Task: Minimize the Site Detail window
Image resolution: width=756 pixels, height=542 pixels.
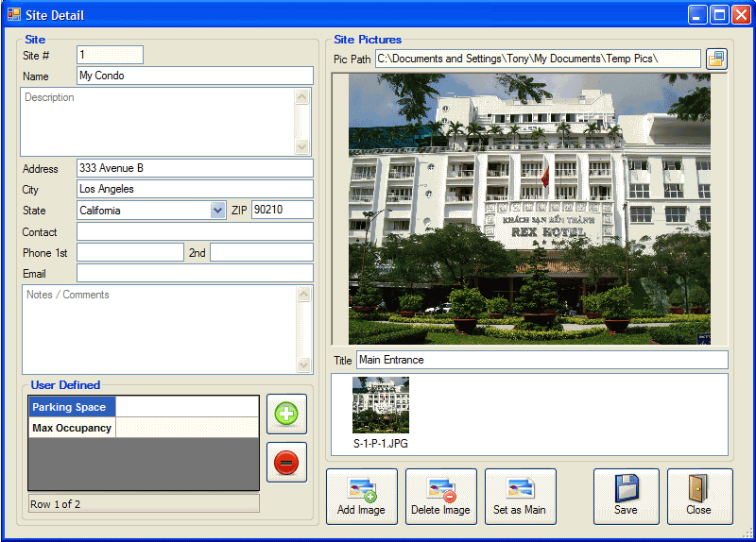Action: (697, 15)
